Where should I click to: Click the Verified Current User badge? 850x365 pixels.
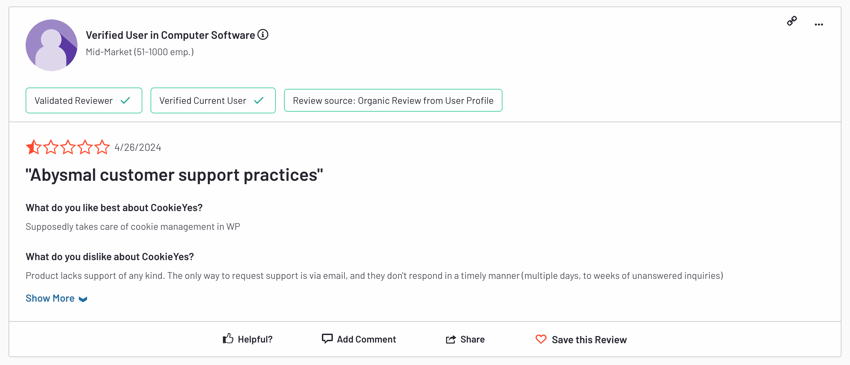click(x=213, y=100)
